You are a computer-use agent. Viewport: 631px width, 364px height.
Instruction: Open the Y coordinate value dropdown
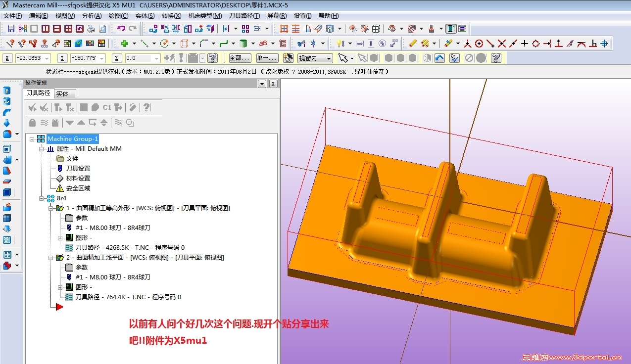tap(102, 58)
